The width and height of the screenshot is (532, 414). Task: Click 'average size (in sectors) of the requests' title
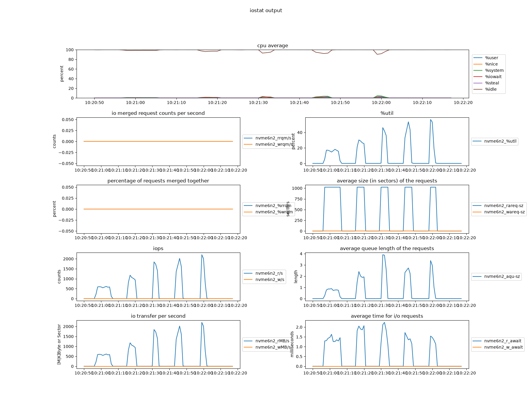387,181
